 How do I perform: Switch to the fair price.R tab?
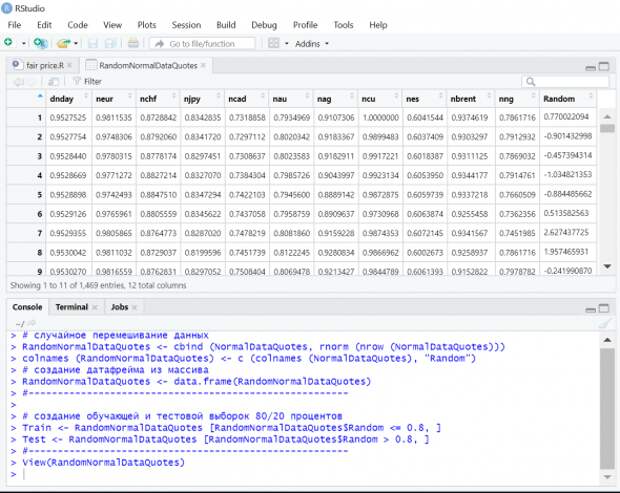point(45,65)
